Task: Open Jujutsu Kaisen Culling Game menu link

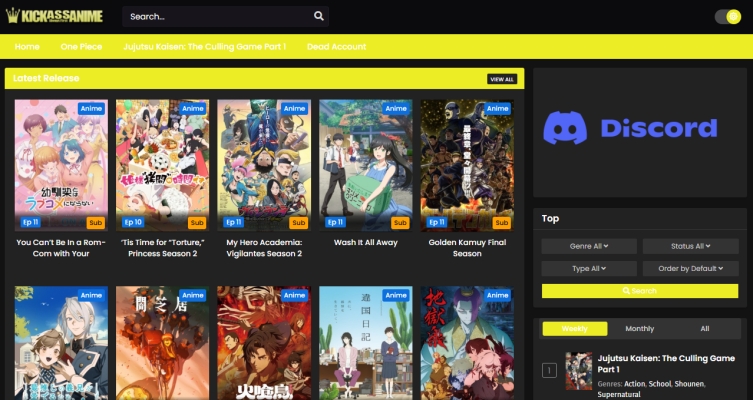Action: click(205, 47)
